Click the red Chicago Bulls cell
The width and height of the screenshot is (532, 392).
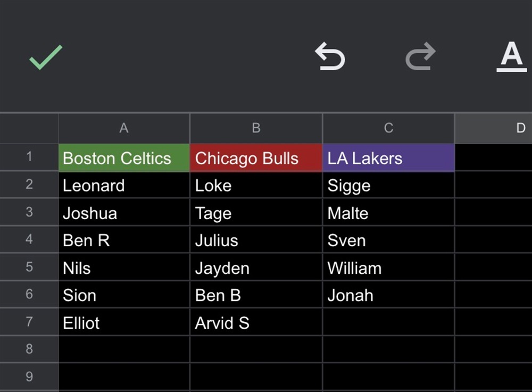pyautogui.click(x=256, y=158)
